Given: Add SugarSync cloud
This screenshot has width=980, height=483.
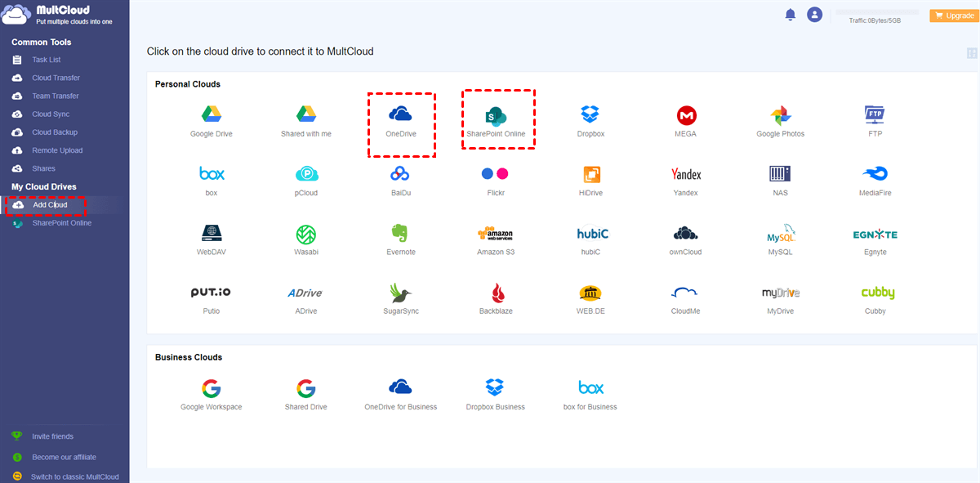Looking at the screenshot, I should pos(400,299).
